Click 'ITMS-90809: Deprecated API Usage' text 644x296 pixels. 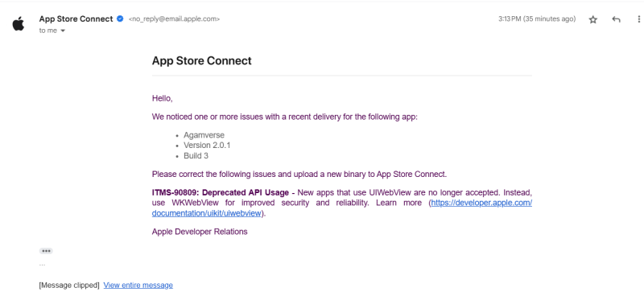220,192
